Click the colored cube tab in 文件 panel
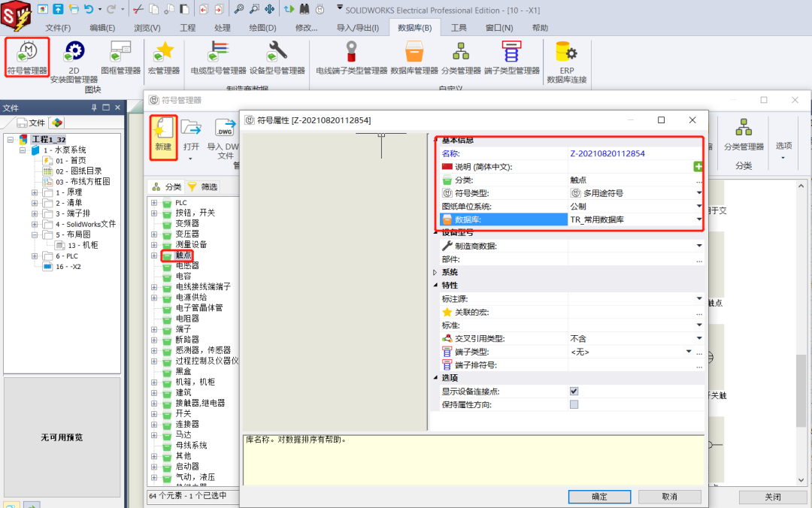 pos(57,122)
